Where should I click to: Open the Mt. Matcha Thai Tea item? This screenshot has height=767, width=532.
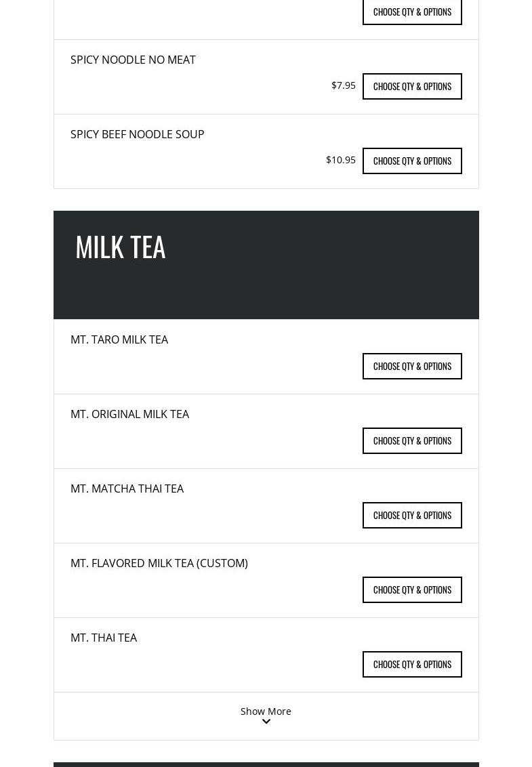[127, 489]
